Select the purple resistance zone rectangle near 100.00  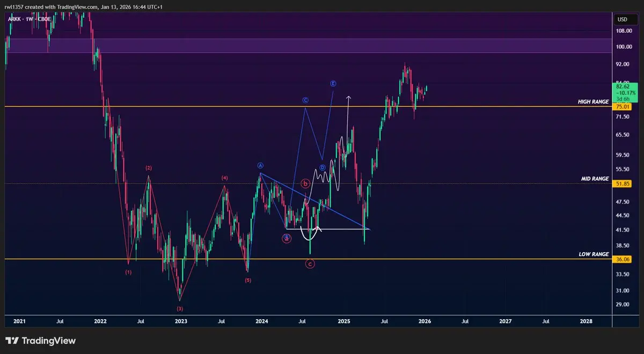click(x=308, y=46)
